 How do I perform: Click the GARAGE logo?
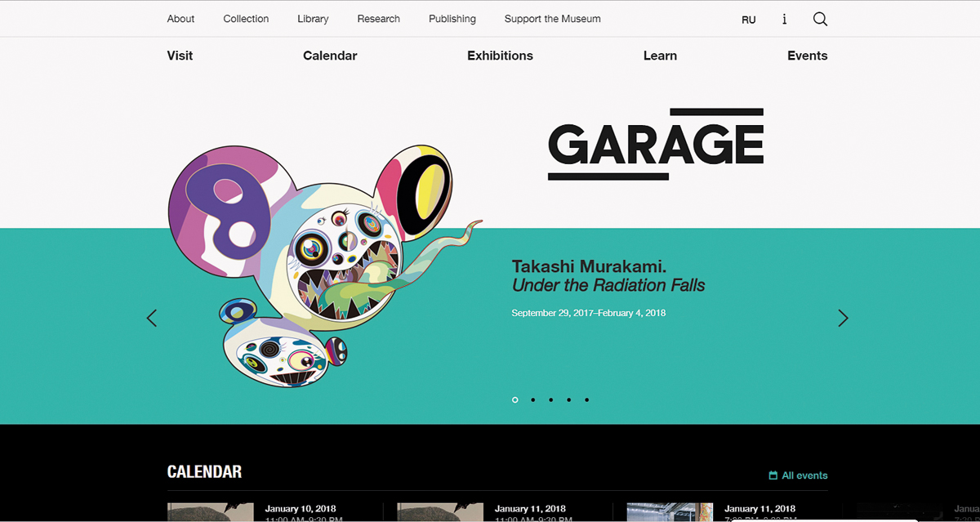[656, 144]
